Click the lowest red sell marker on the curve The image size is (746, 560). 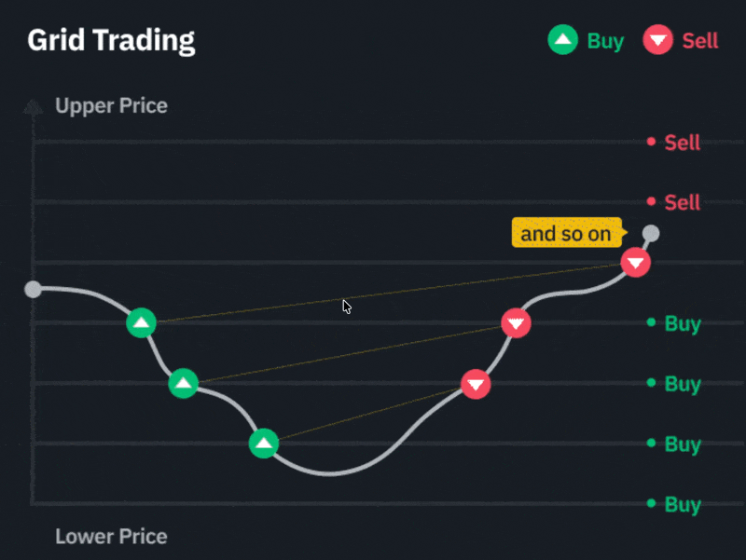tap(476, 384)
